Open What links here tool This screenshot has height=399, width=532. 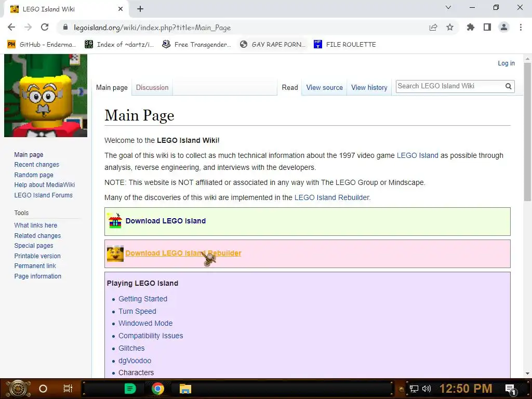point(36,225)
